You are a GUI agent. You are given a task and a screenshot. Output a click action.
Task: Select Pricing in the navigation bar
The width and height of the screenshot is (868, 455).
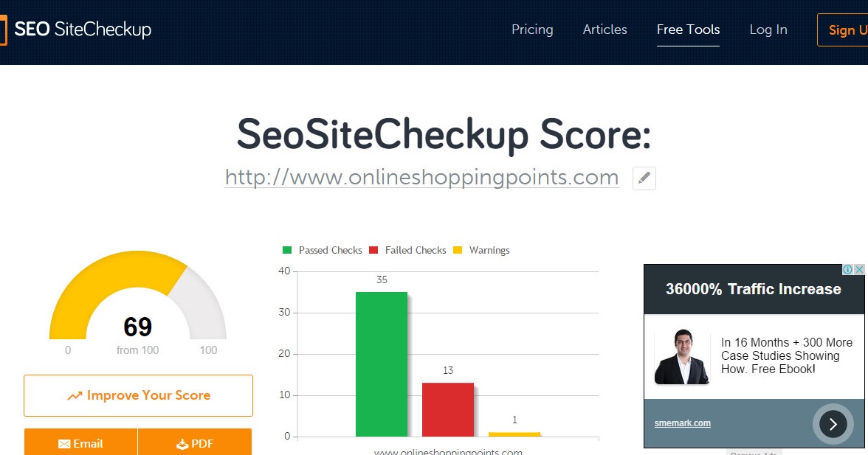(532, 29)
